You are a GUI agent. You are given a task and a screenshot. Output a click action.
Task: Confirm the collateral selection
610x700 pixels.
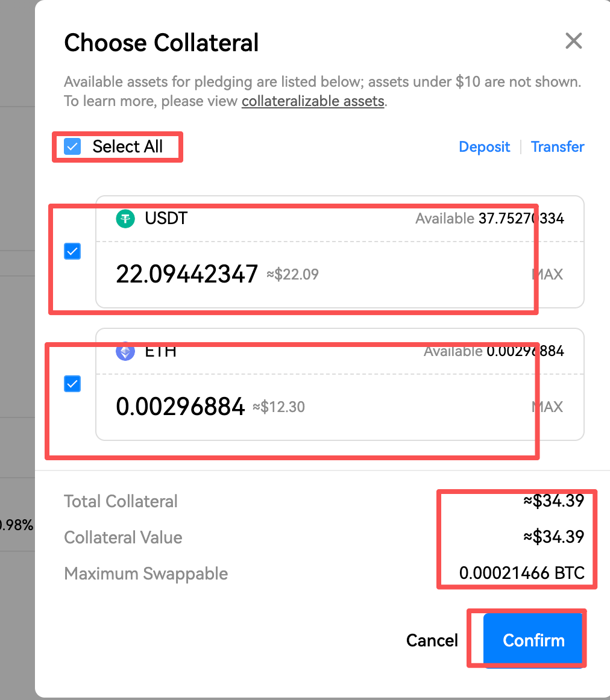click(533, 640)
